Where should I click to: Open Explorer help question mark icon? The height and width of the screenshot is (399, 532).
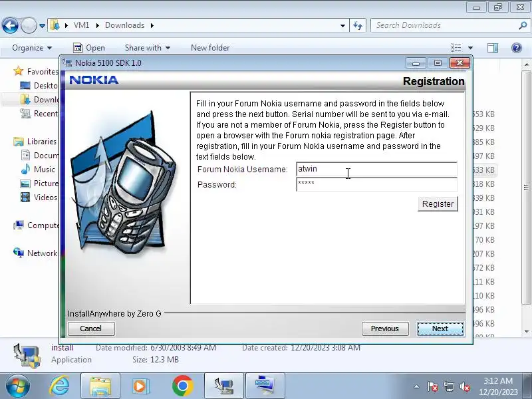pos(517,48)
